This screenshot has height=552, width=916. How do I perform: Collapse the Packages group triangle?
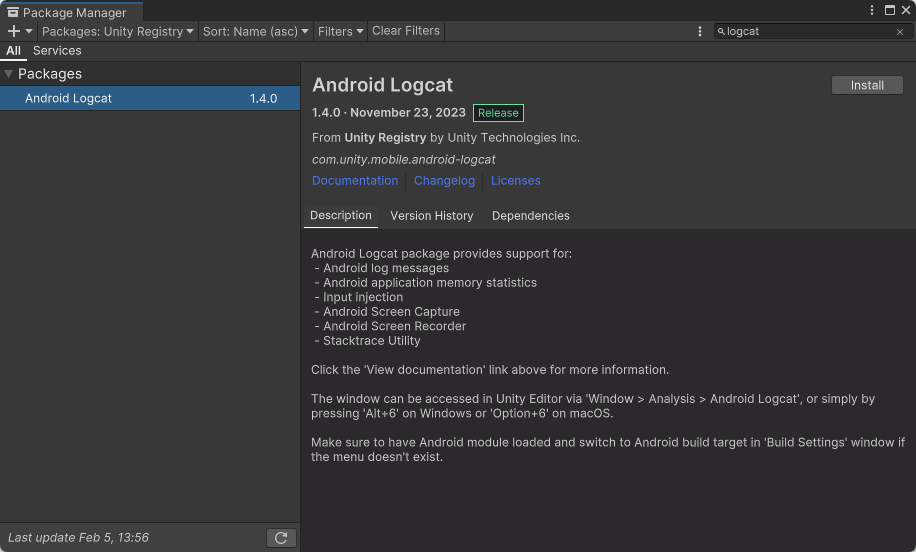point(8,74)
